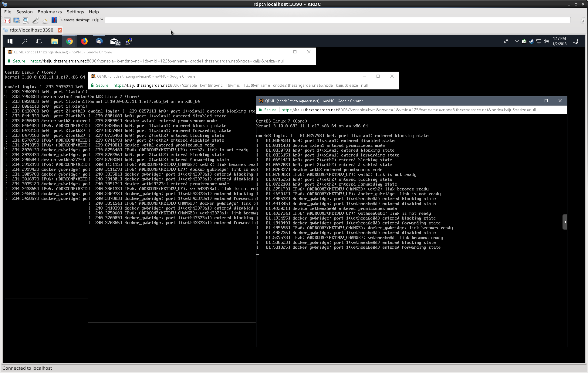Click Secure label in cnode3 window

[270, 110]
